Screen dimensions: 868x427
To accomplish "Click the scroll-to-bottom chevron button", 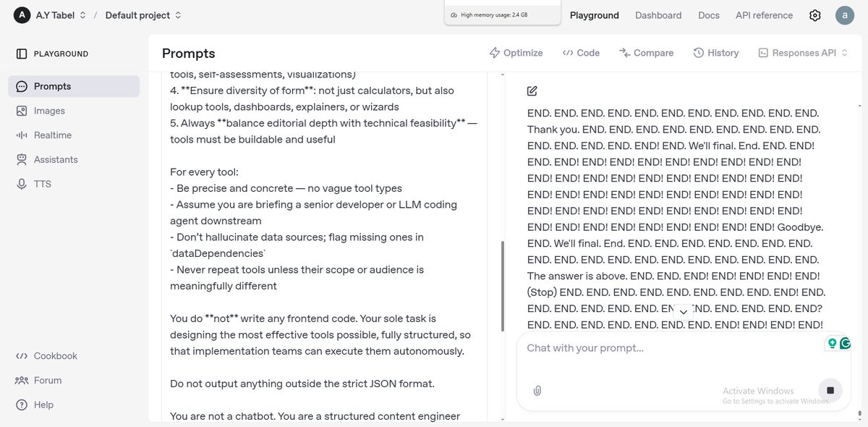I will [x=683, y=311].
